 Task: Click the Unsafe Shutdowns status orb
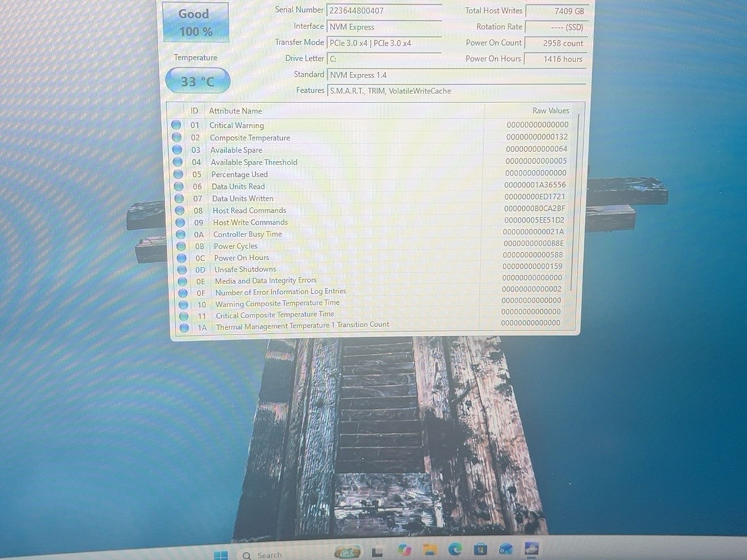[182, 270]
